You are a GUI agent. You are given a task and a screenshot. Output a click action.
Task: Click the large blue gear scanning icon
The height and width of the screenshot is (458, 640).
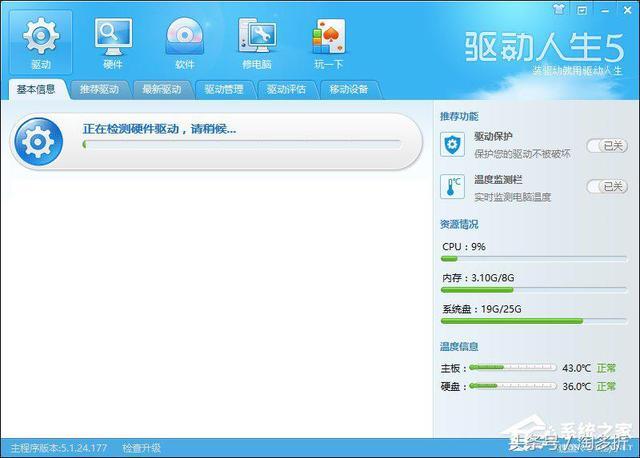pyautogui.click(x=38, y=142)
